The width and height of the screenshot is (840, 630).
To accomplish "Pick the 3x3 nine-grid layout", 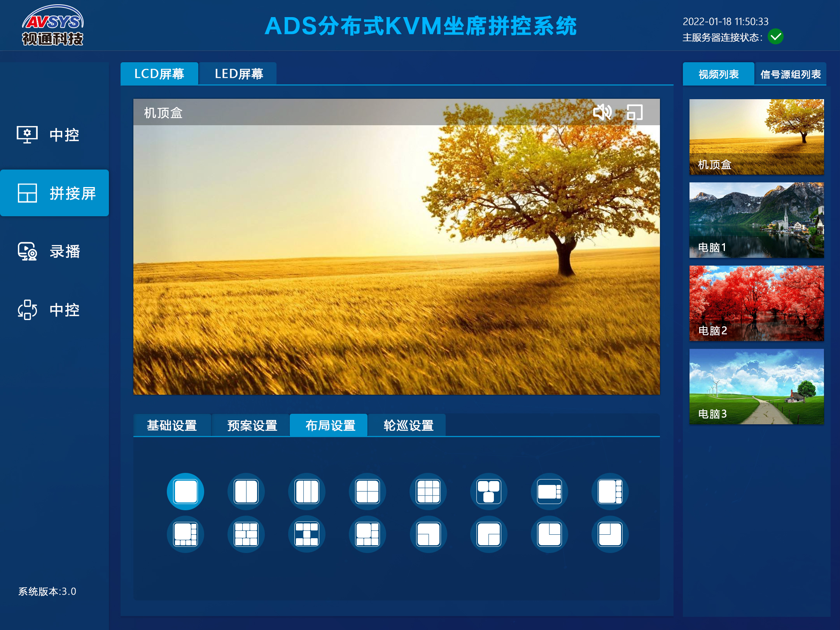I will pyautogui.click(x=428, y=492).
